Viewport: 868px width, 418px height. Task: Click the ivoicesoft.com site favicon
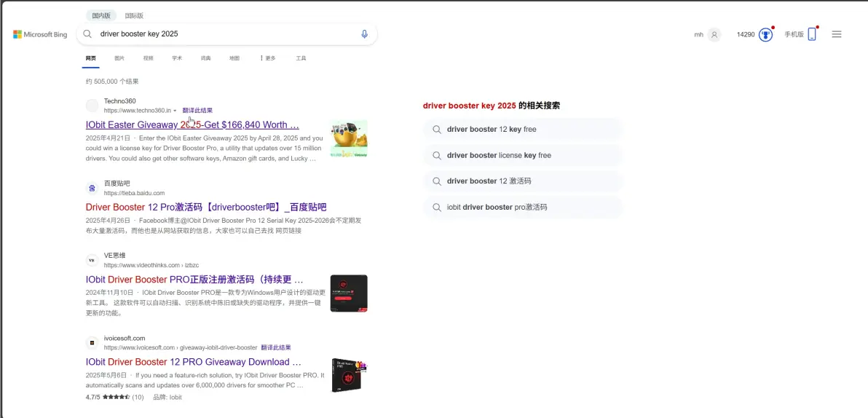coord(92,343)
